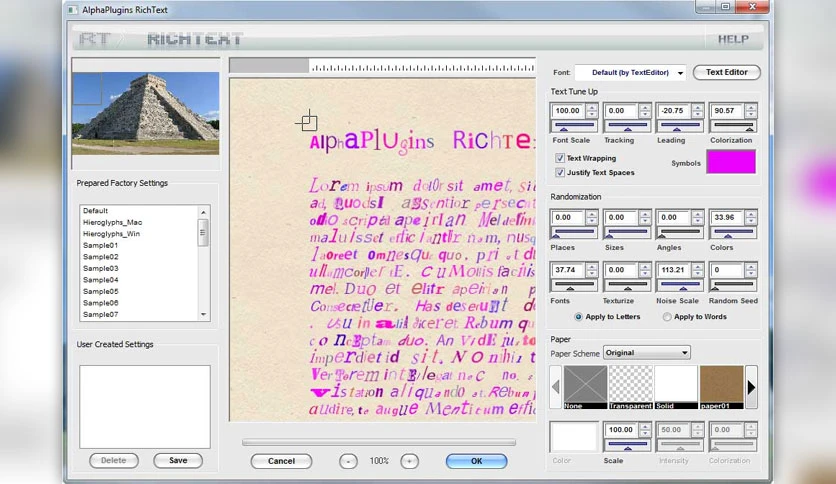Click the Fonts value field 37.74
This screenshot has height=484, width=836.
coord(568,270)
